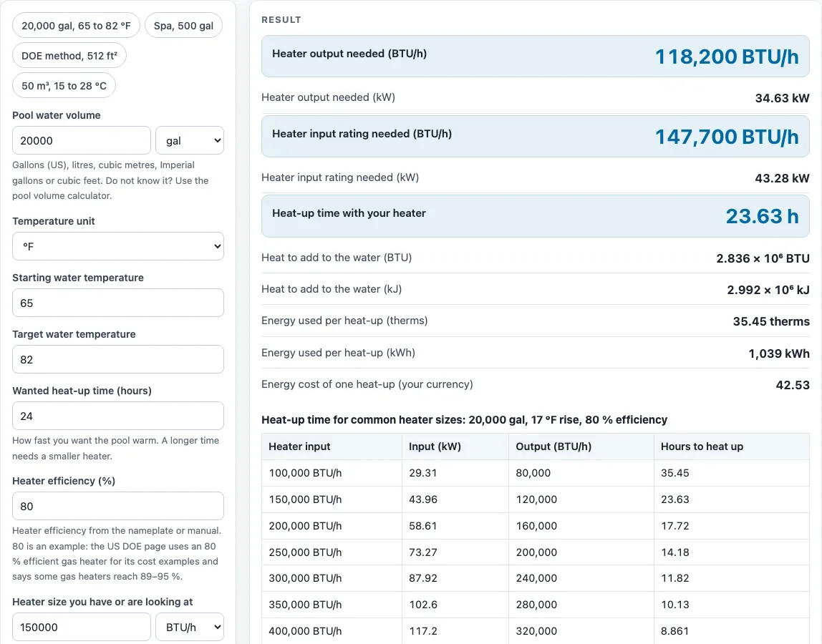Screen dimensions: 822x644
Task: Click the "Output (BTU/h)" table column header
Action: click(x=553, y=447)
